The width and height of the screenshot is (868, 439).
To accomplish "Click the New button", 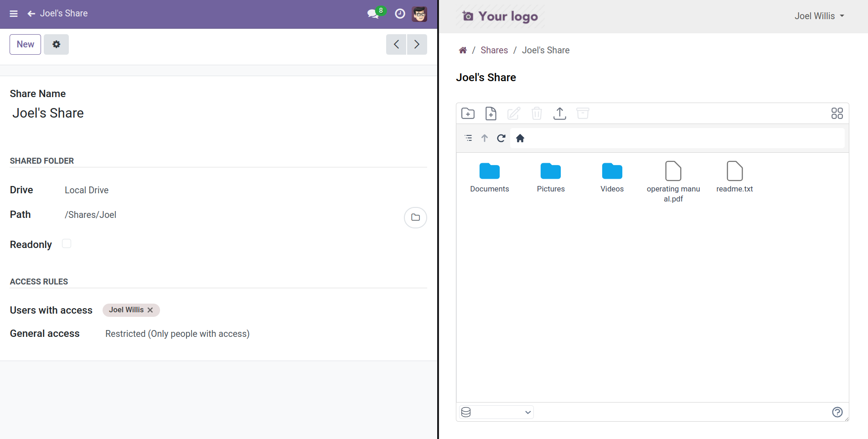I will pos(26,44).
